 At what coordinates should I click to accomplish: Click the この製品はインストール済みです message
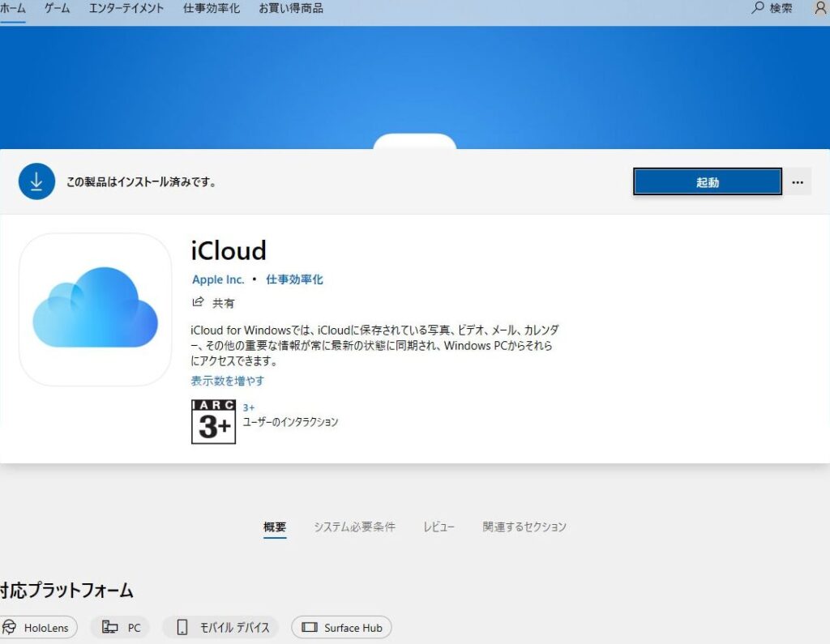(141, 182)
